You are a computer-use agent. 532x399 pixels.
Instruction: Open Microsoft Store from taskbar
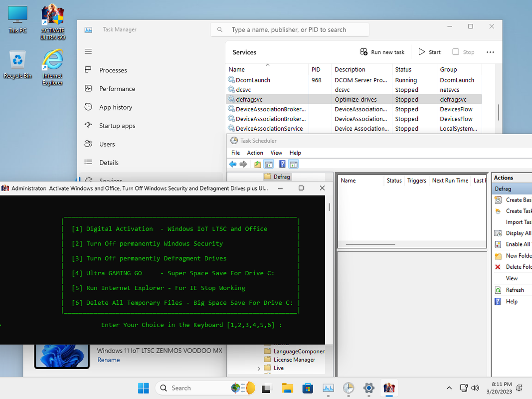(x=308, y=388)
